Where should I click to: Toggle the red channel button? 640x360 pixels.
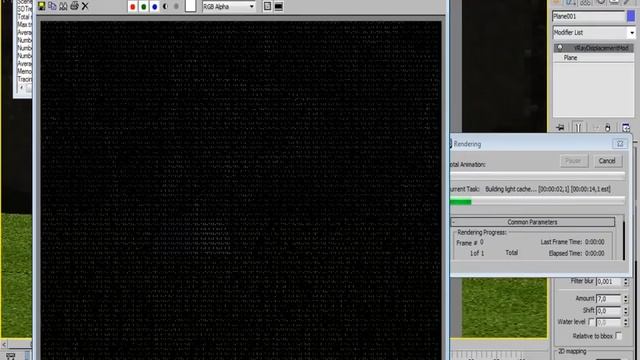(133, 7)
